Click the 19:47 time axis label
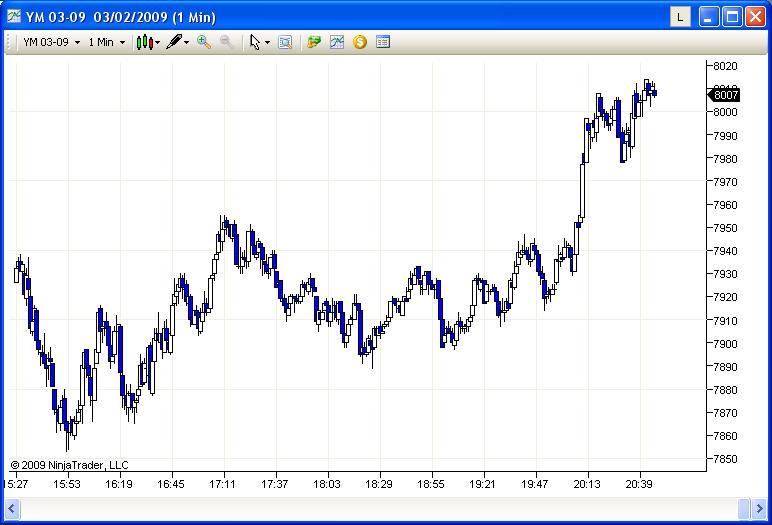 (535, 485)
